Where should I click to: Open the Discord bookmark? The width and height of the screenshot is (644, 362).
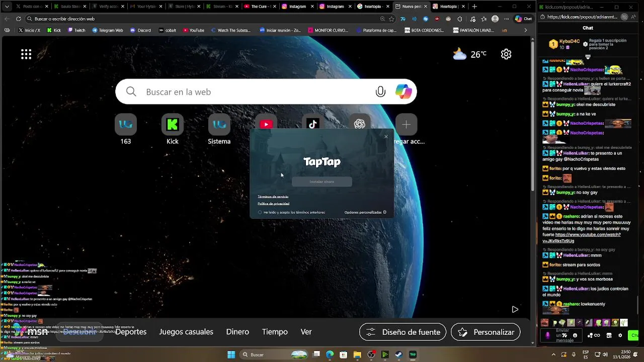[x=140, y=30]
